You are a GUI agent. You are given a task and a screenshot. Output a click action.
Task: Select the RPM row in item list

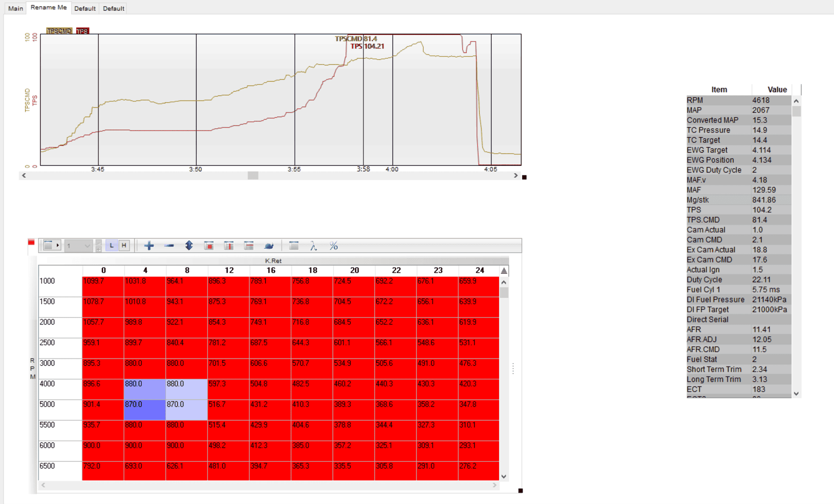point(739,100)
